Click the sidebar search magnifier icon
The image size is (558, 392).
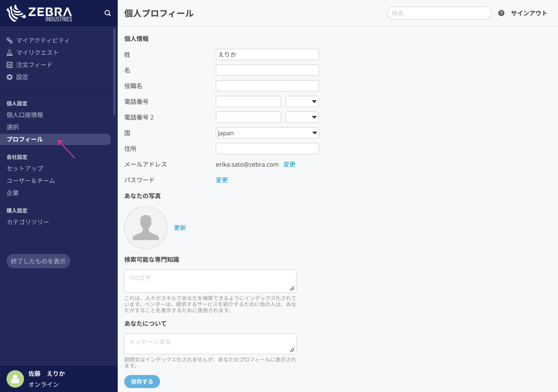pyautogui.click(x=108, y=13)
